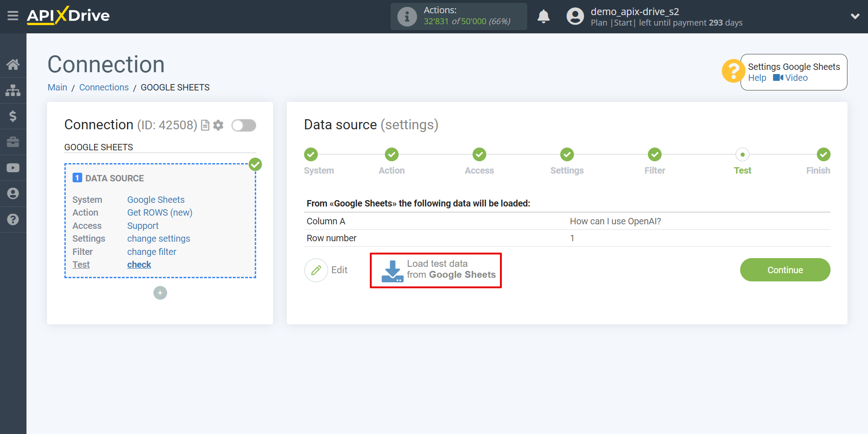The width and height of the screenshot is (868, 434).
Task: Go to Finish step
Action: [x=823, y=154]
